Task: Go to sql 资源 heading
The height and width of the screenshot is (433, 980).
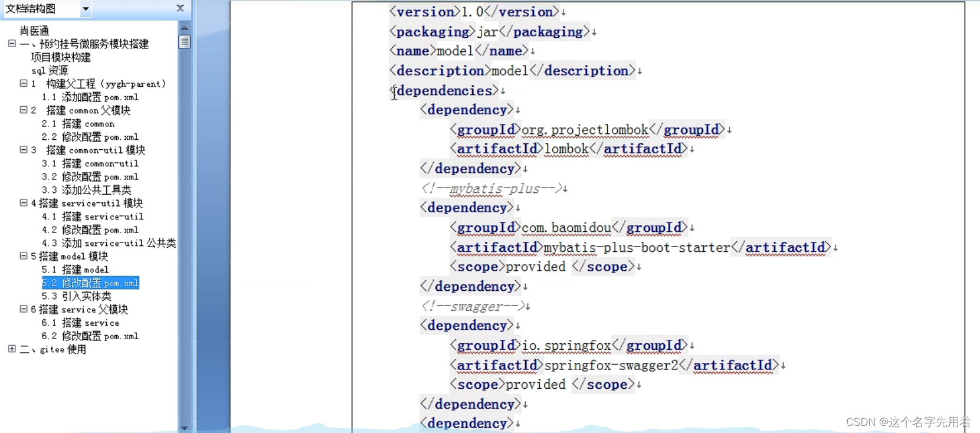Action: 50,71
